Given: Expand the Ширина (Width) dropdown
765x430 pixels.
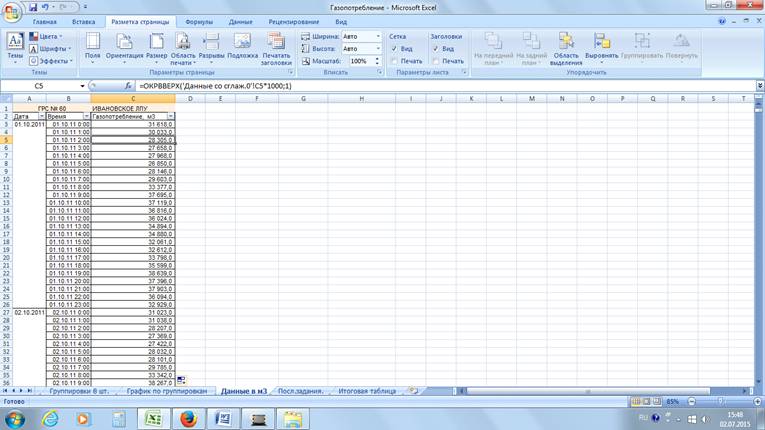Looking at the screenshot, I should tap(378, 37).
